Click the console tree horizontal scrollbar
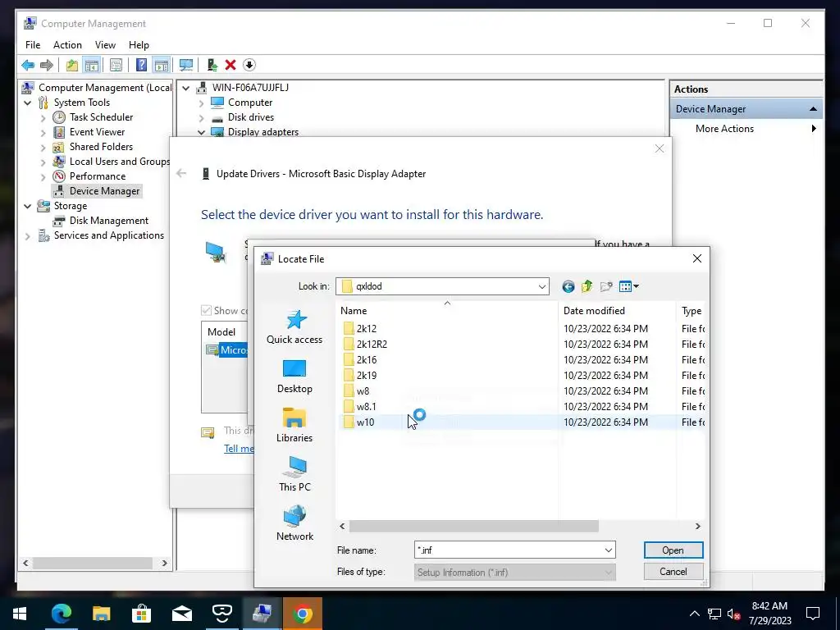The image size is (840, 630). pyautogui.click(x=93, y=563)
